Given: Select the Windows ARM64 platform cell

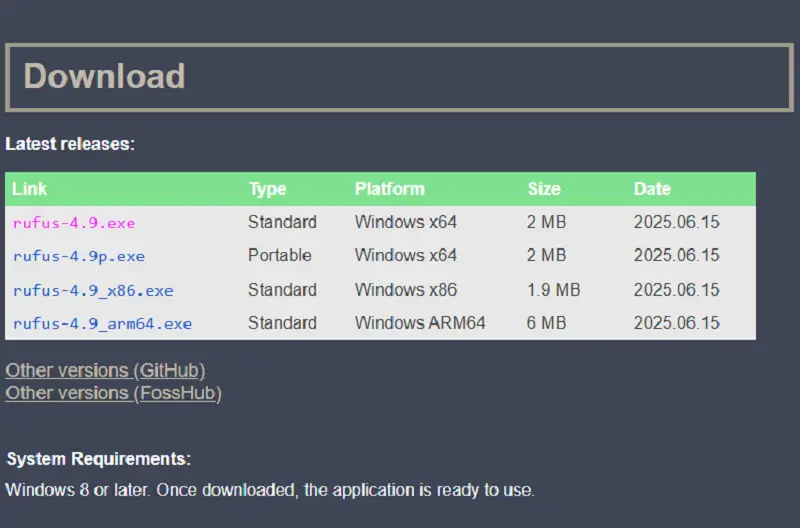Looking at the screenshot, I should (420, 324).
